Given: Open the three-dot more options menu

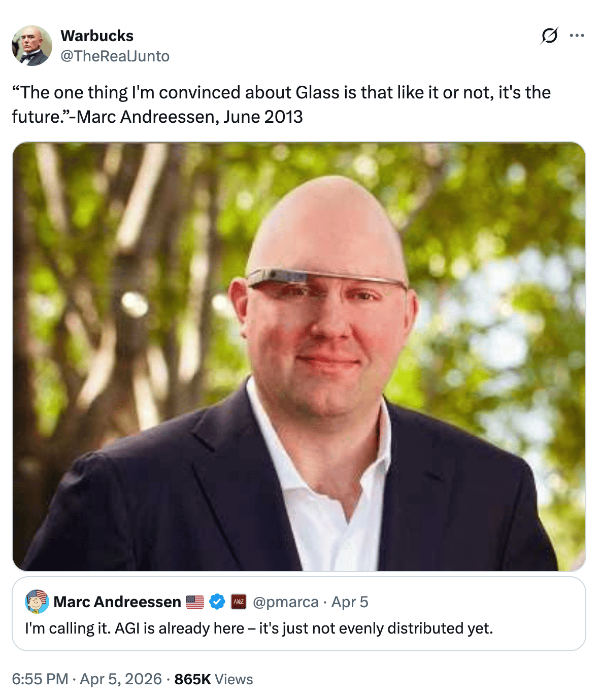Looking at the screenshot, I should [x=577, y=36].
